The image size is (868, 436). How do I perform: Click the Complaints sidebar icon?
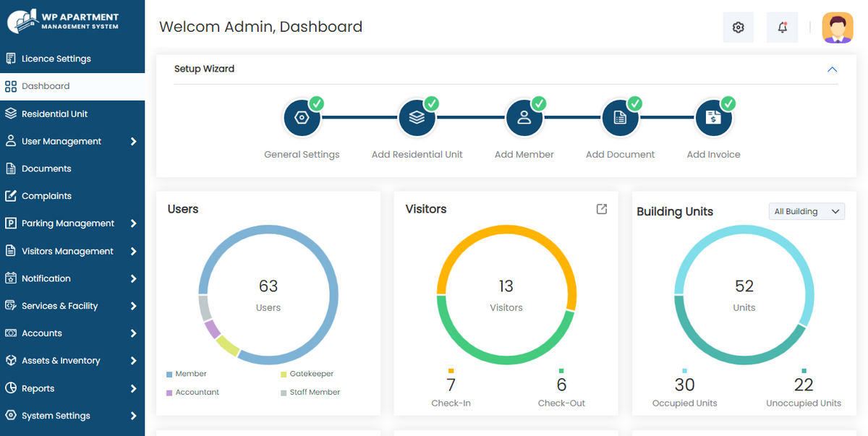[11, 196]
